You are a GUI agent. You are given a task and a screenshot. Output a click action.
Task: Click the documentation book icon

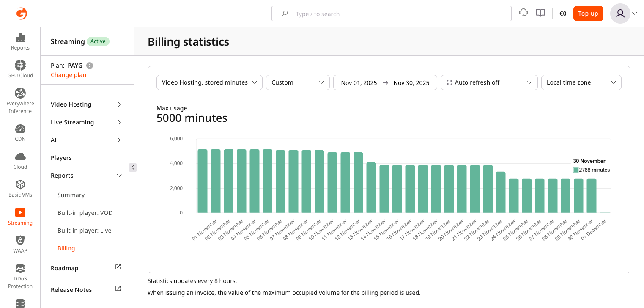[540, 13]
